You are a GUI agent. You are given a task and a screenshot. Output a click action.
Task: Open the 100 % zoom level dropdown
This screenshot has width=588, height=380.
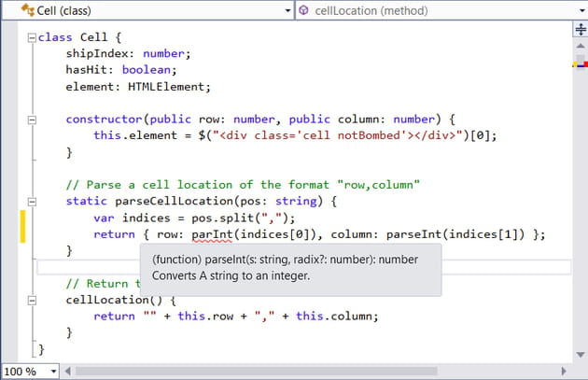click(x=53, y=372)
